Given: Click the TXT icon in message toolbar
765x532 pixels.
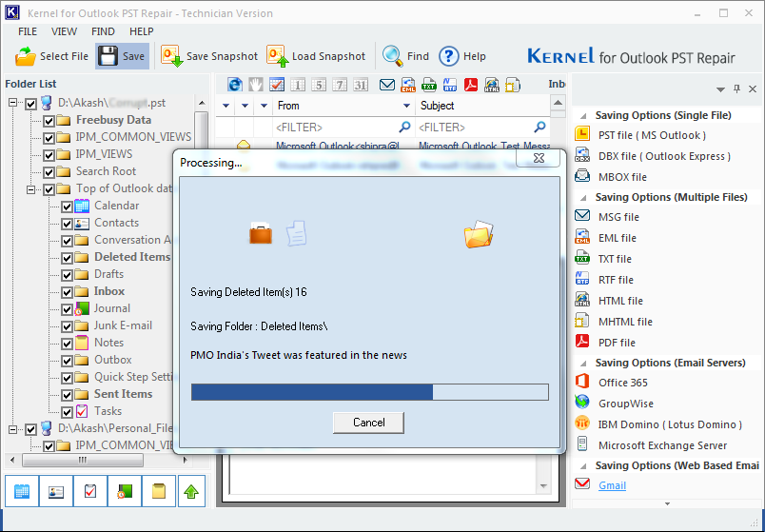Looking at the screenshot, I should pyautogui.click(x=429, y=85).
